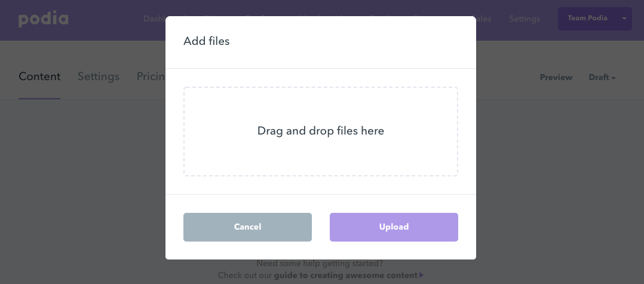Viewport: 644px width, 284px height.
Task: Click the Add files dialog heading
Action: pos(206,41)
